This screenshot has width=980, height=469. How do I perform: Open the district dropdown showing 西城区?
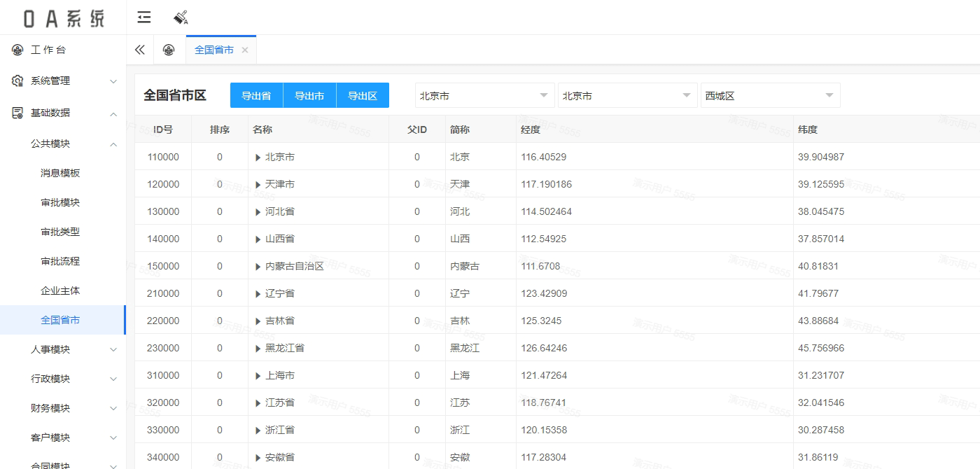pos(771,96)
